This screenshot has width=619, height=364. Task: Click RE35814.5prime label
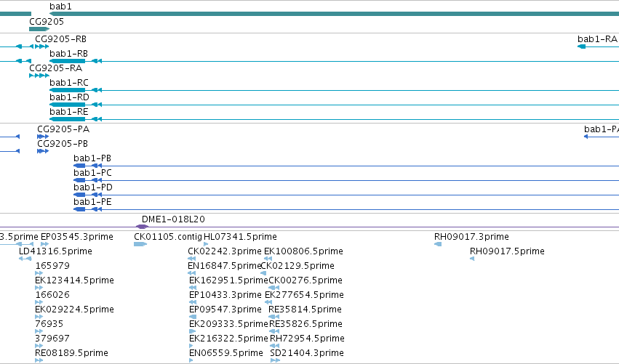coord(305,310)
